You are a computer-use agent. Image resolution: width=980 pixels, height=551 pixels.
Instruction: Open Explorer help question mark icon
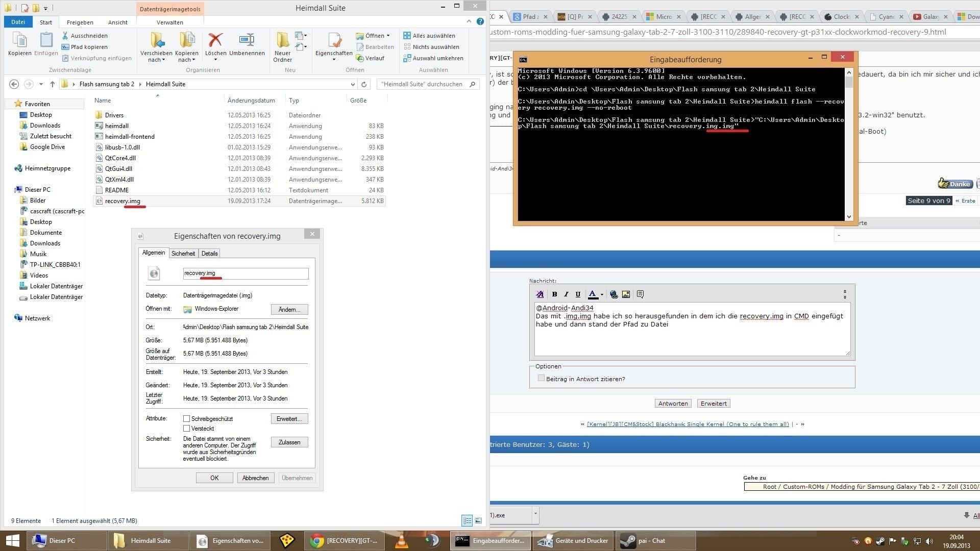click(x=480, y=21)
